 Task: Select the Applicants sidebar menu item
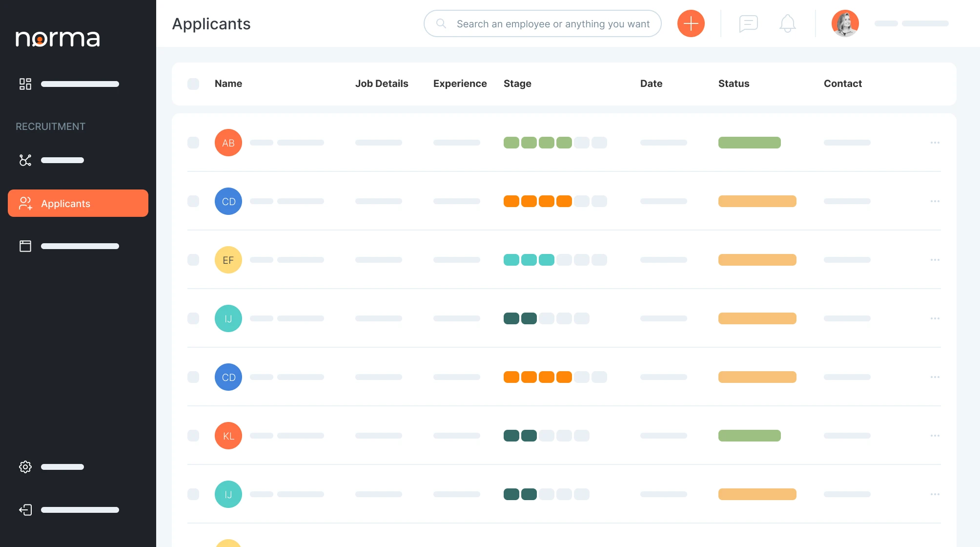tap(78, 203)
